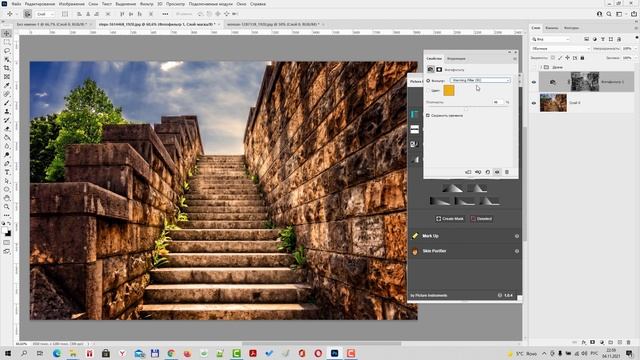The image size is (640, 360).
Task: Open auto-select Layer dropdown in options bar
Action: 45,14
